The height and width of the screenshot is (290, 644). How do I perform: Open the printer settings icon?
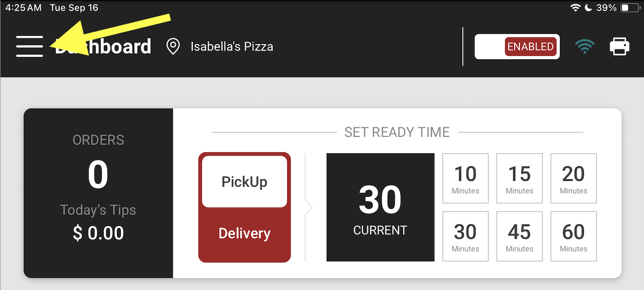619,47
